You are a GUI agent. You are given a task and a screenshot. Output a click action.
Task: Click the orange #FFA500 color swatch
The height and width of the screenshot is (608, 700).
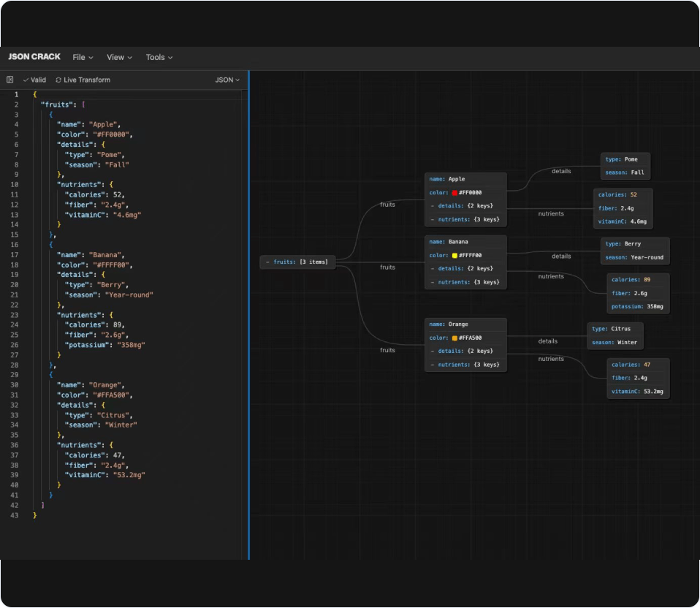click(x=454, y=338)
